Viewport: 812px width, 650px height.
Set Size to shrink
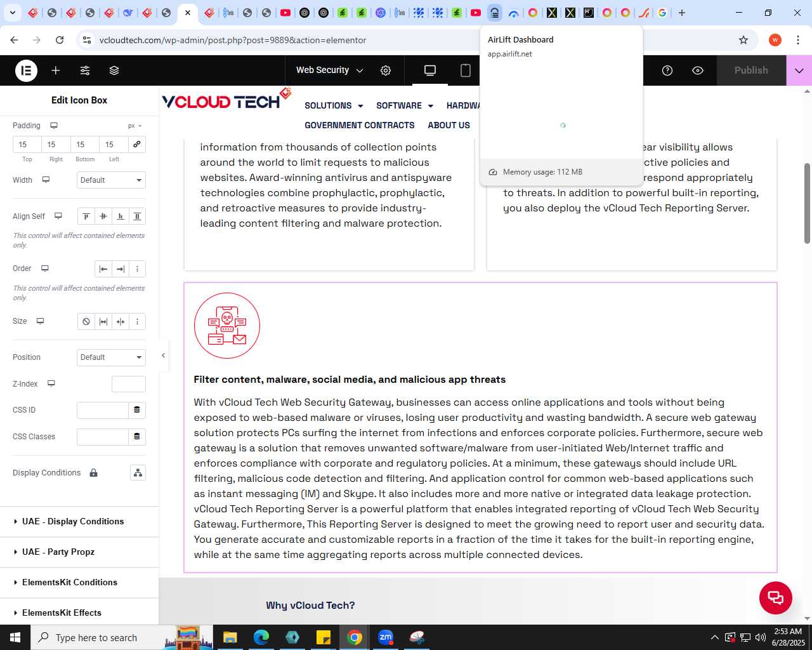pos(121,322)
